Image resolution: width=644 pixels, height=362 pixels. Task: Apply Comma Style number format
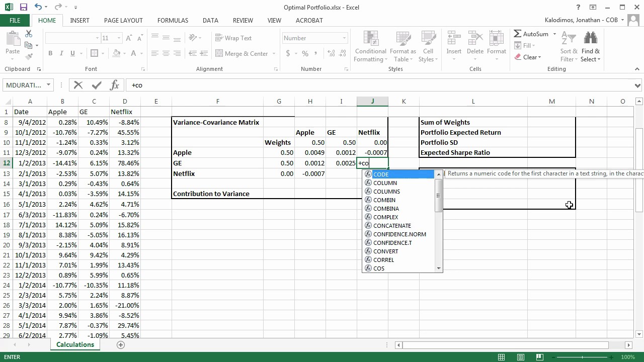(316, 53)
